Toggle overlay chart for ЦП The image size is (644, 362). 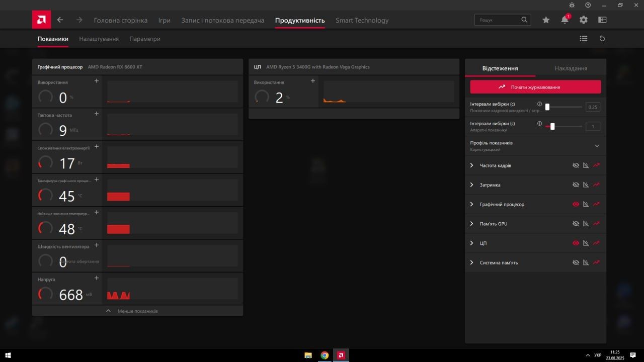click(586, 243)
